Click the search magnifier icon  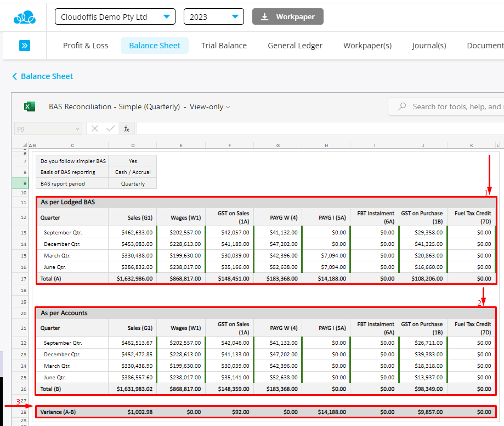coord(402,107)
